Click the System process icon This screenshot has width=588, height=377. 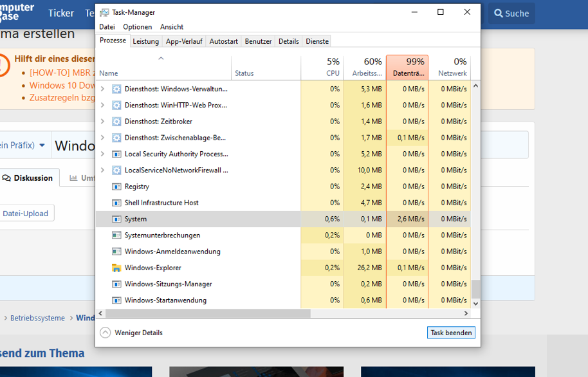coord(116,219)
